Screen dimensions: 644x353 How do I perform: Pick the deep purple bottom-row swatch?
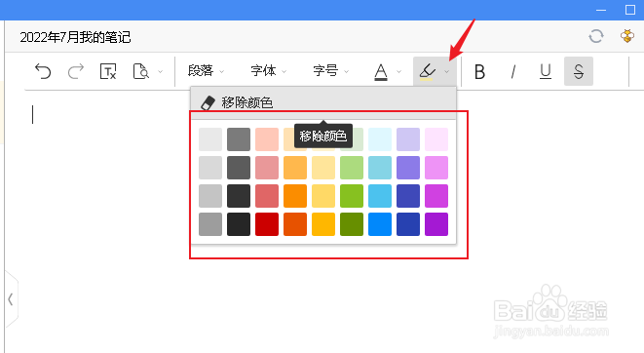(x=436, y=224)
